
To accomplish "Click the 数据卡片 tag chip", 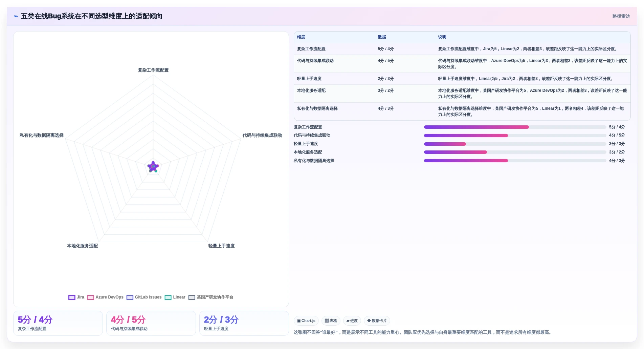I will (377, 321).
